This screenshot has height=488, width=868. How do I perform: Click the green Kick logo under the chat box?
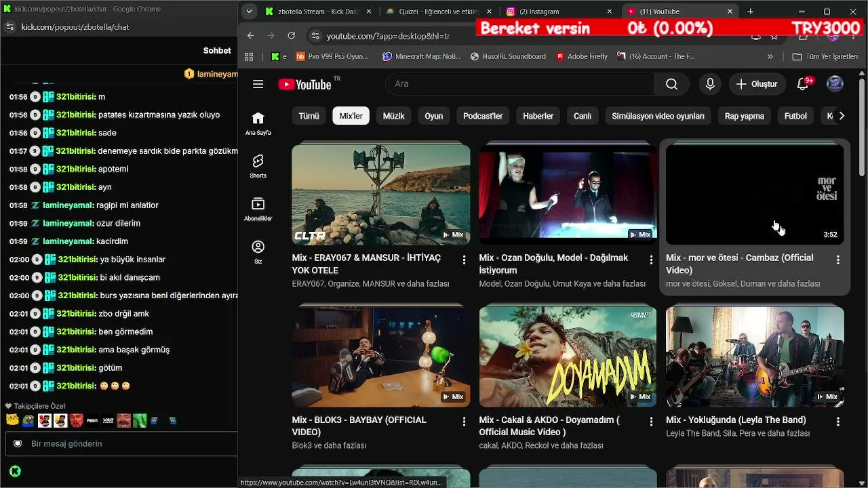(x=15, y=471)
